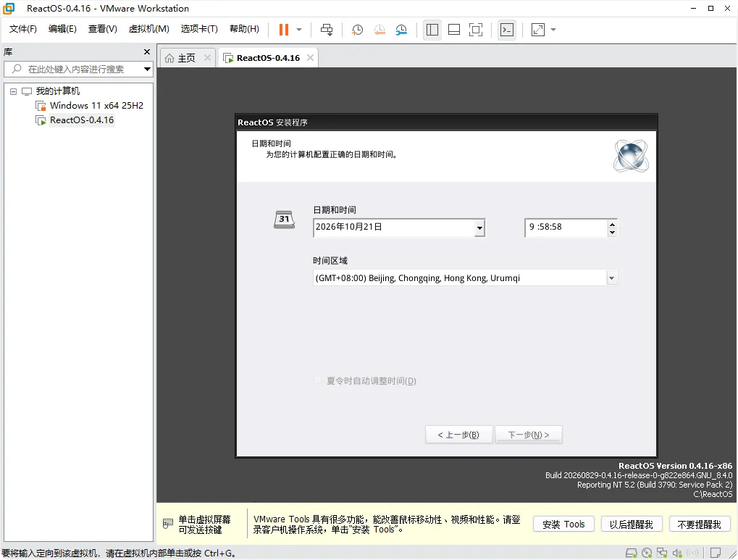This screenshot has width=738, height=560.
Task: Switch to the ReactOS-0.4.16 tab
Action: point(268,58)
